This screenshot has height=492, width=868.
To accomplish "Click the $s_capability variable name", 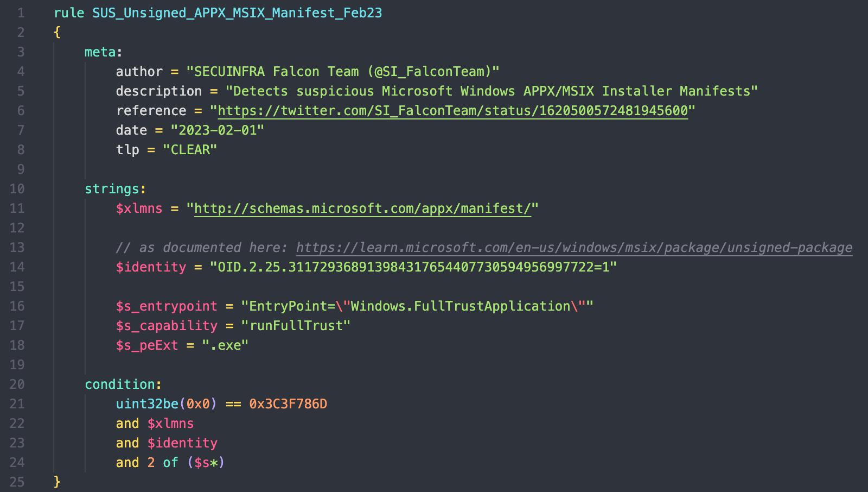I will click(x=167, y=326).
